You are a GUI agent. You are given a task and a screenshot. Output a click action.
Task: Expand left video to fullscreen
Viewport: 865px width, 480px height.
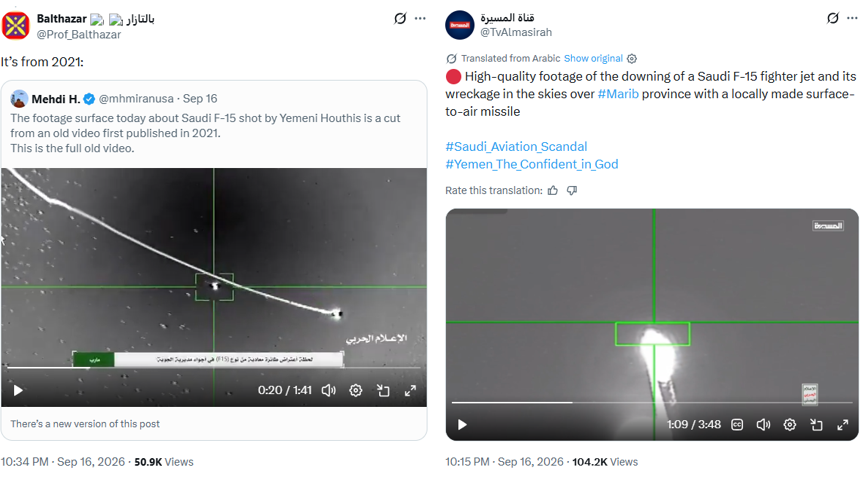tap(410, 391)
